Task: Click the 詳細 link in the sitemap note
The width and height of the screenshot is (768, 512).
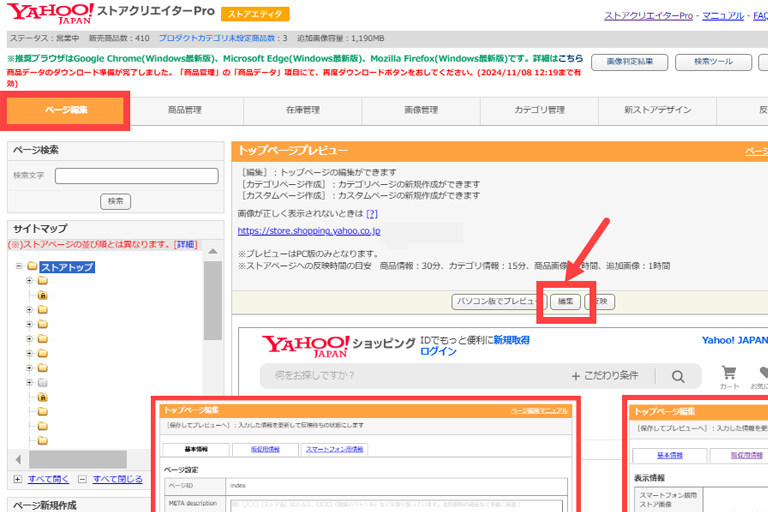Action: [186, 244]
